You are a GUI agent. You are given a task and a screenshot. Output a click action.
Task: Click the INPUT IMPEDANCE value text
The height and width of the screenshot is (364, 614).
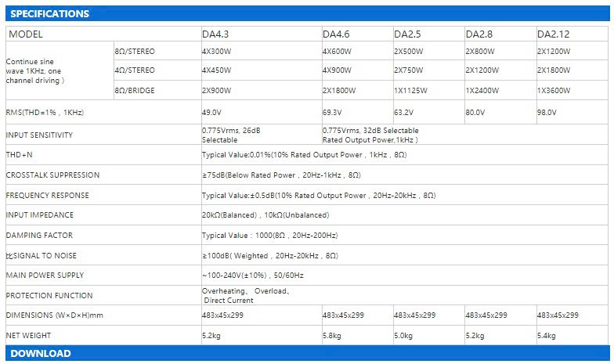pos(265,215)
